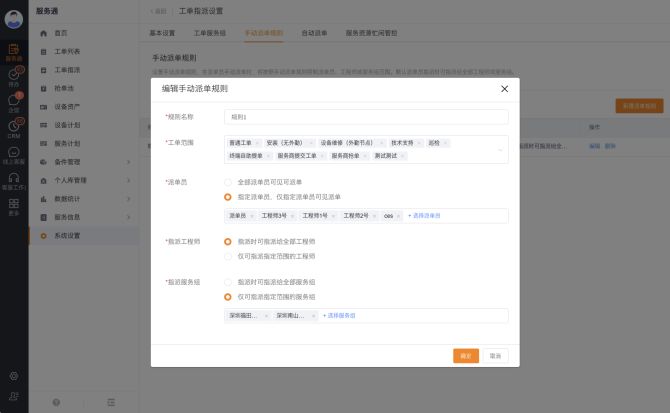Switch to the 自动派单 tab

click(x=313, y=33)
